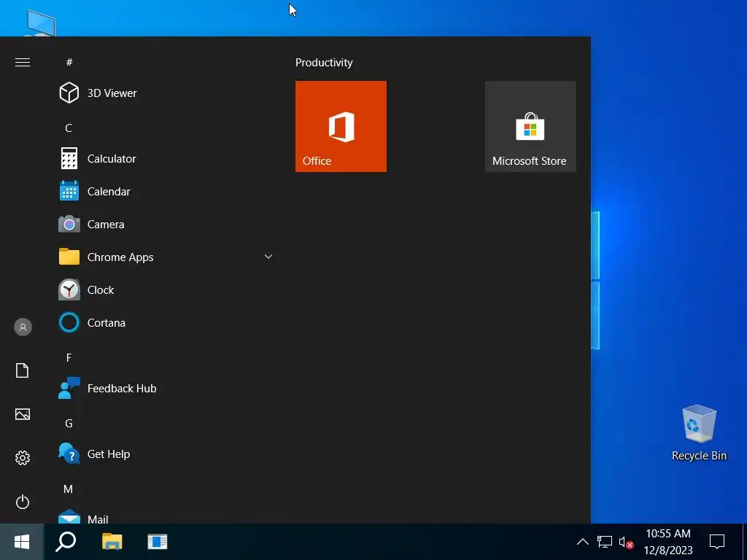Open the 3D Viewer app

164,93
